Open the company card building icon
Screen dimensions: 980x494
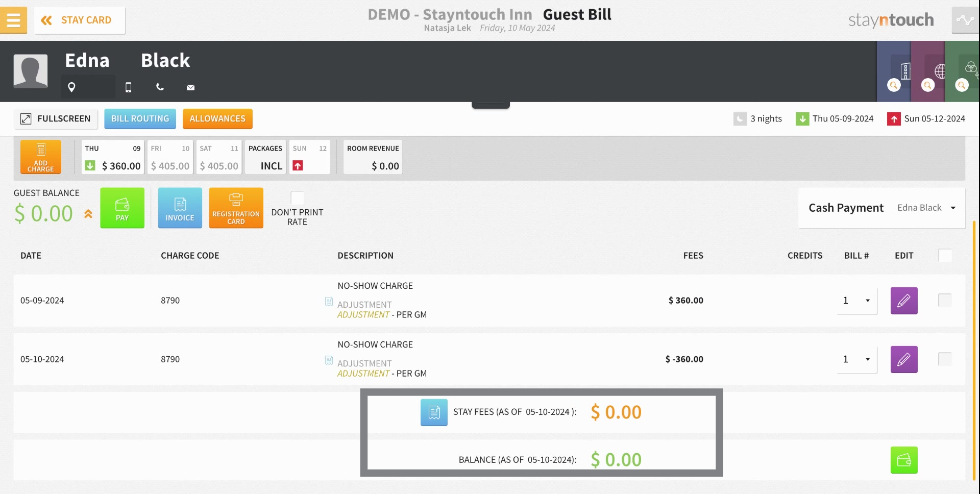click(x=905, y=71)
